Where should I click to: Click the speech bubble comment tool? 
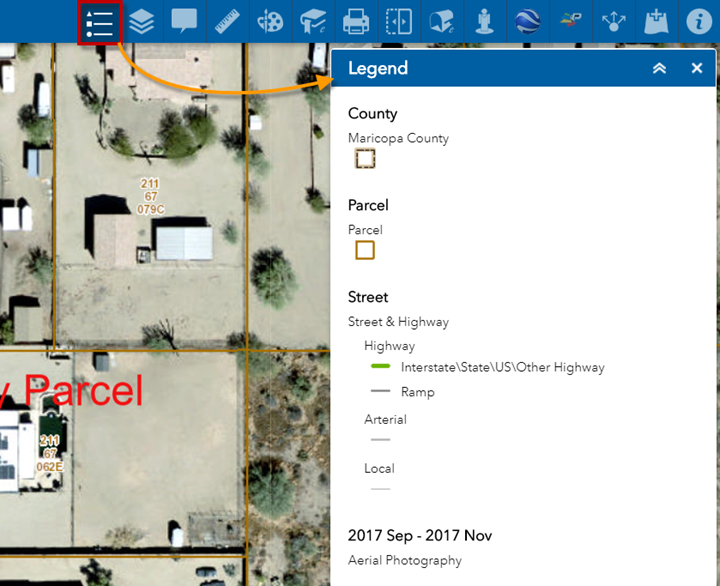184,21
